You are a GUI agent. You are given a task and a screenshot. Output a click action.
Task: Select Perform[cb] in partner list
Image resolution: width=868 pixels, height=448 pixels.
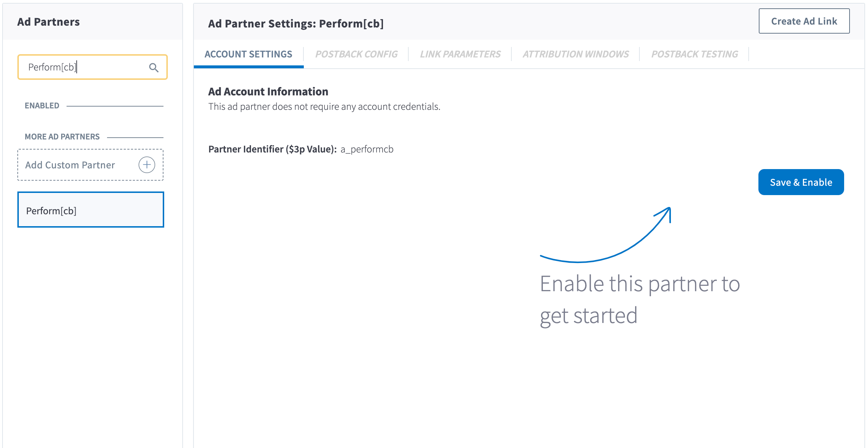click(x=90, y=210)
